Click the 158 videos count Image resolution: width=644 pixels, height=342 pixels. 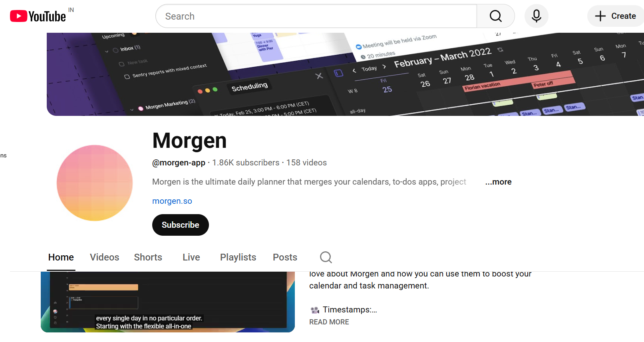(306, 163)
